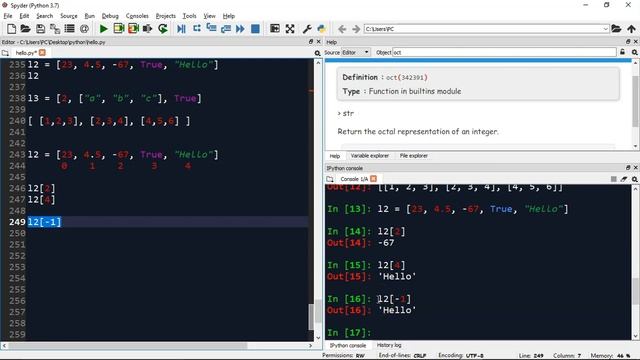Switch to the File explorer tab
Screen dimensions: 640x360
tap(413, 156)
